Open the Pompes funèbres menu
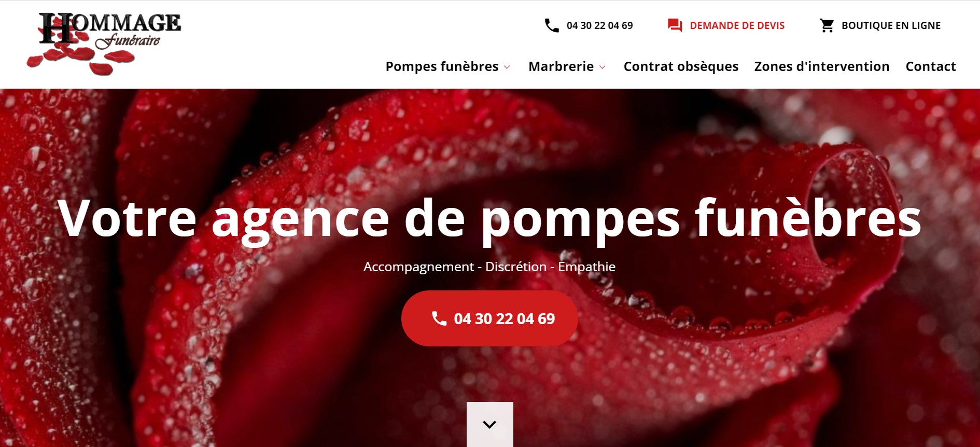Screen dimensions: 980x447 click(442, 66)
